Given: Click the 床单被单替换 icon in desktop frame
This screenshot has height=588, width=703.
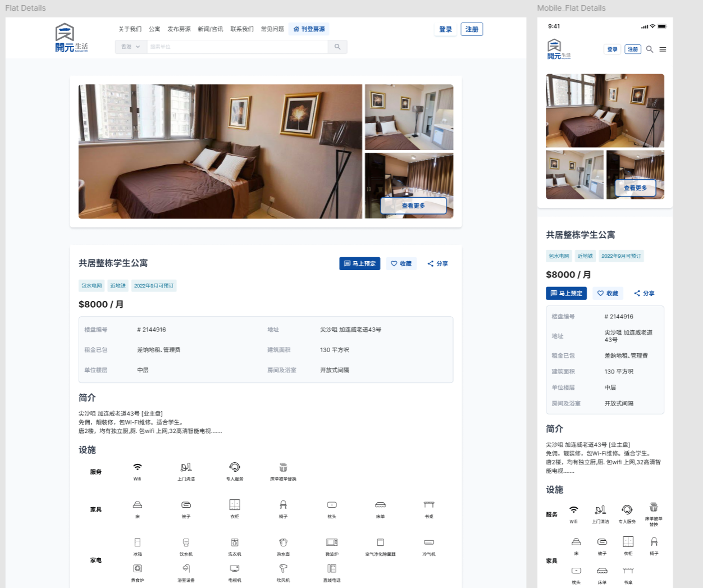Looking at the screenshot, I should pyautogui.click(x=283, y=467).
